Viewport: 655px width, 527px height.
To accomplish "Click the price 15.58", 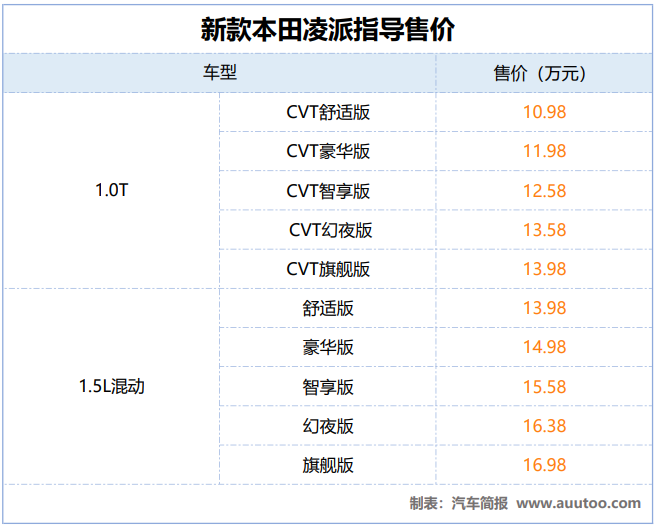I will click(544, 387).
